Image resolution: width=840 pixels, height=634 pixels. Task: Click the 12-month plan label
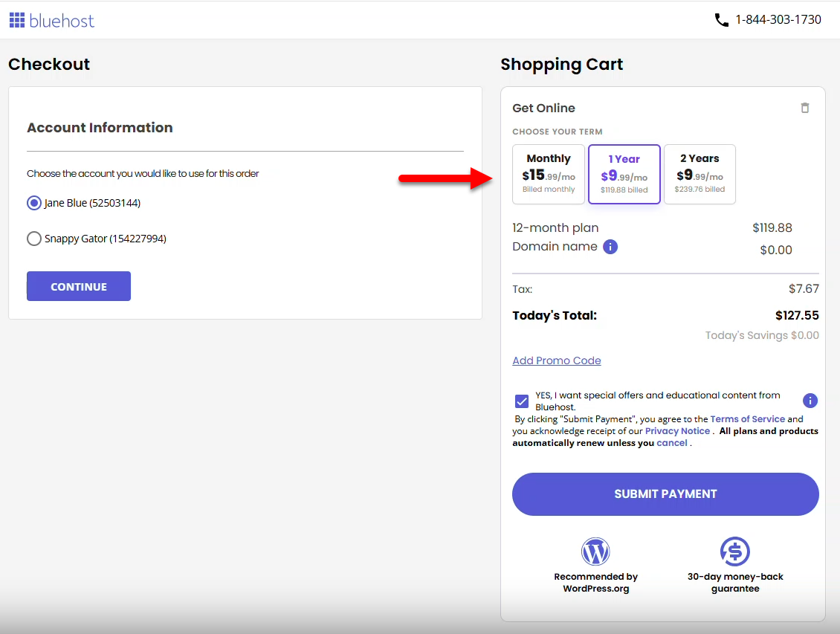pyautogui.click(x=555, y=227)
